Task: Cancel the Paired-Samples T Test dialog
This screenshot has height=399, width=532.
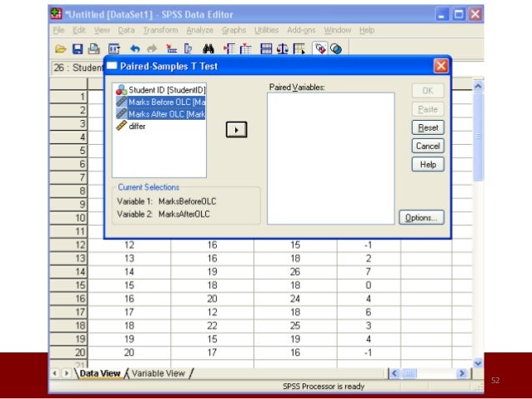Action: pyautogui.click(x=428, y=146)
